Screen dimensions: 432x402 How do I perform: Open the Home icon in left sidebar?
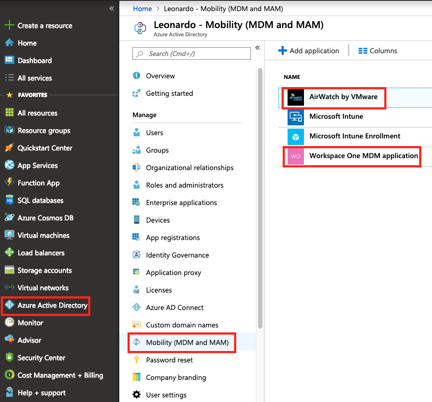[x=9, y=43]
